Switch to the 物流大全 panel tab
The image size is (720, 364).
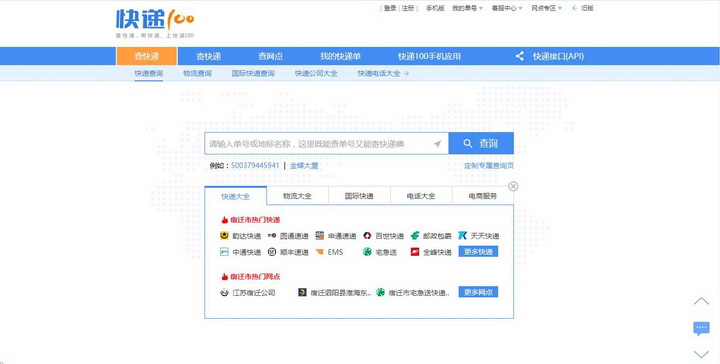(298, 196)
